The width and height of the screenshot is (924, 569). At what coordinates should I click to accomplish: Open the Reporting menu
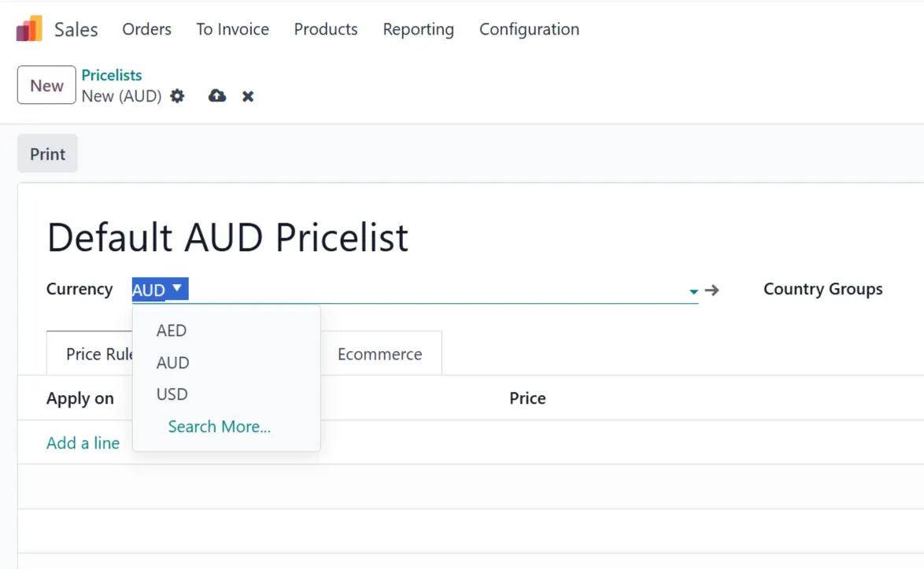[x=419, y=29]
